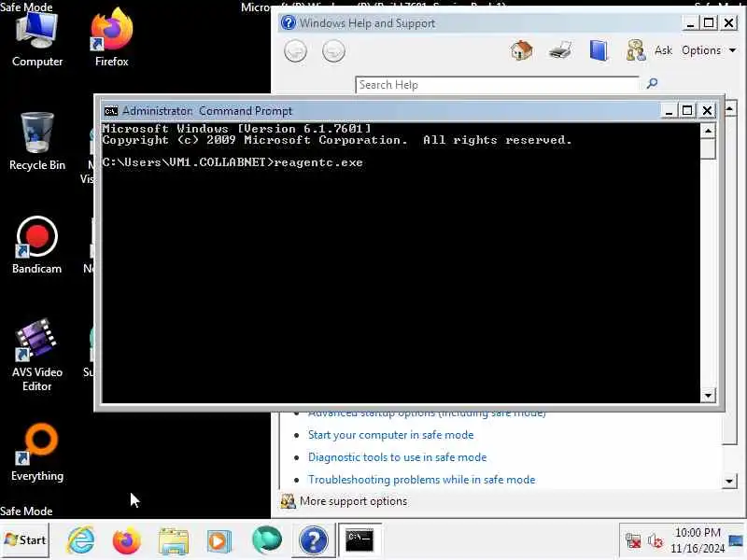Go to Help and Support home icon

522,50
